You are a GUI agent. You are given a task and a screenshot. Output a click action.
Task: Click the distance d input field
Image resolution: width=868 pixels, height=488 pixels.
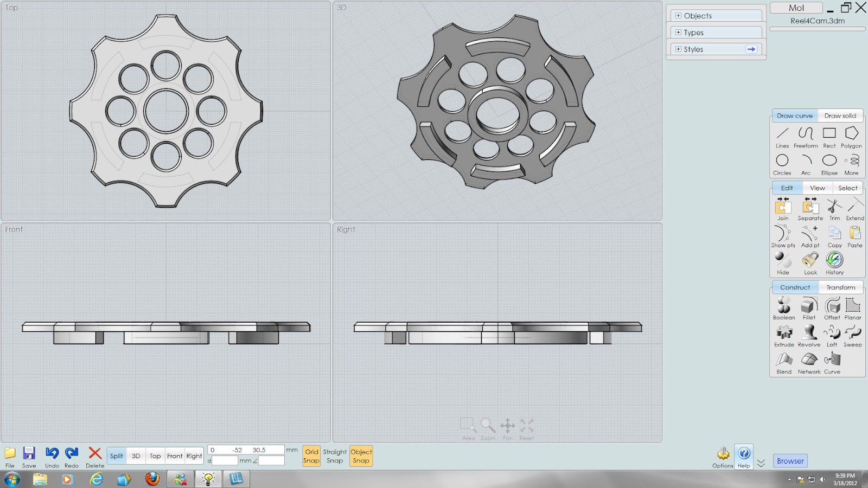point(225,461)
